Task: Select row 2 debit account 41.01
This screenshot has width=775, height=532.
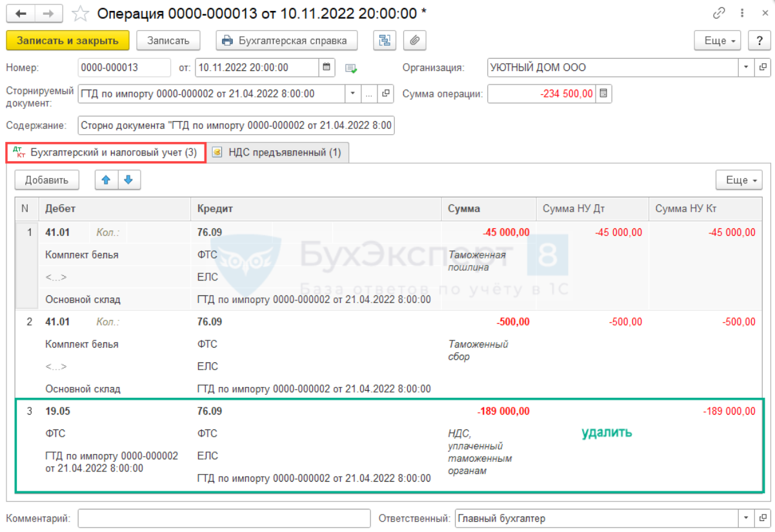Action: tap(58, 322)
